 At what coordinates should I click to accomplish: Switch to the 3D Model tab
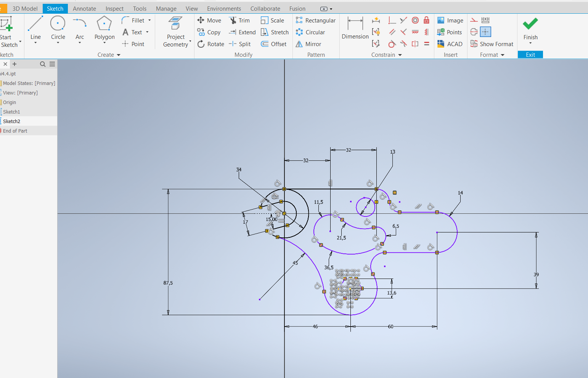click(25, 8)
